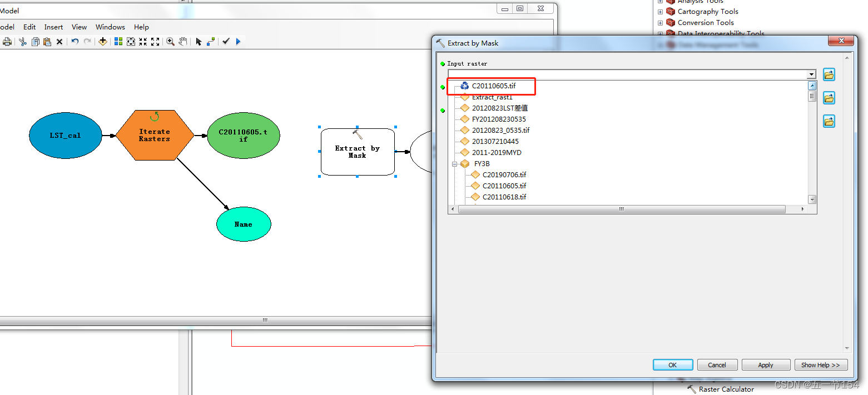
Task: Delete the selected element with X icon
Action: [x=59, y=42]
